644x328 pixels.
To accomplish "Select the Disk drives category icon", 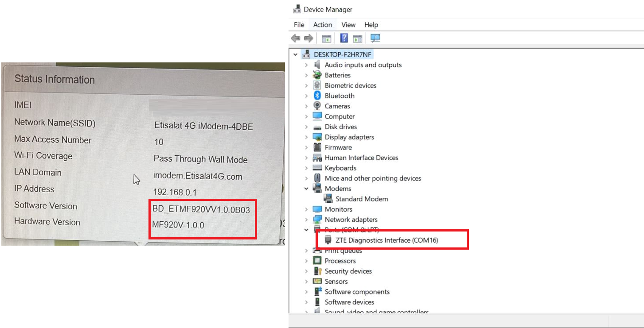I will [x=317, y=127].
